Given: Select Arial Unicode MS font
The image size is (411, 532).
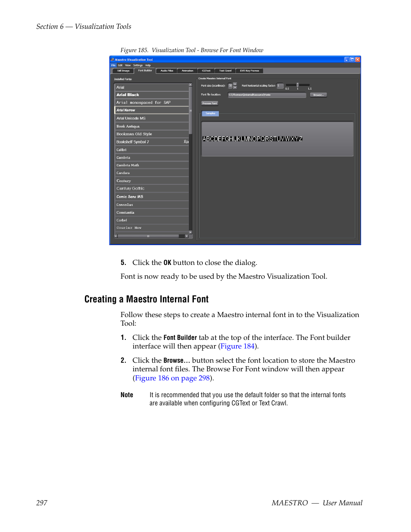Looking at the screenshot, I should point(152,118).
